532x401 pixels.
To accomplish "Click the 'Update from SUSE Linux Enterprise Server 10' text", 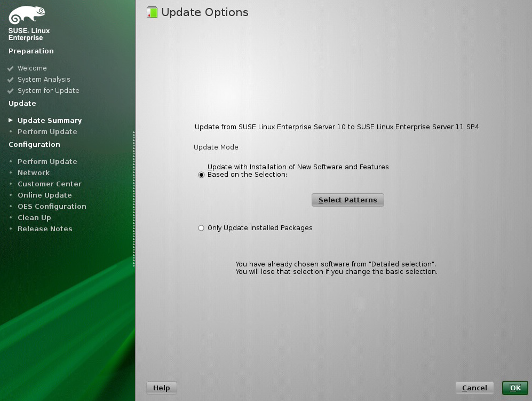I will pyautogui.click(x=337, y=127).
